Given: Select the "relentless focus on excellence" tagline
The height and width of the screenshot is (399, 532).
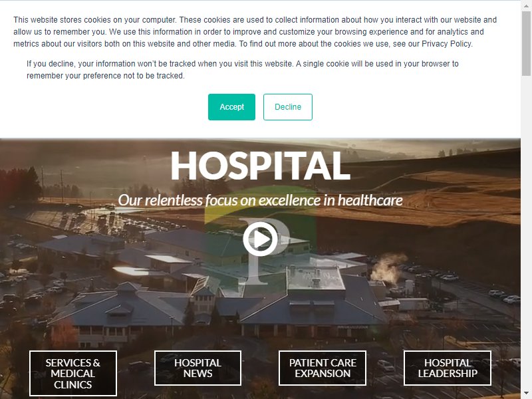Looking at the screenshot, I should pos(260,201).
